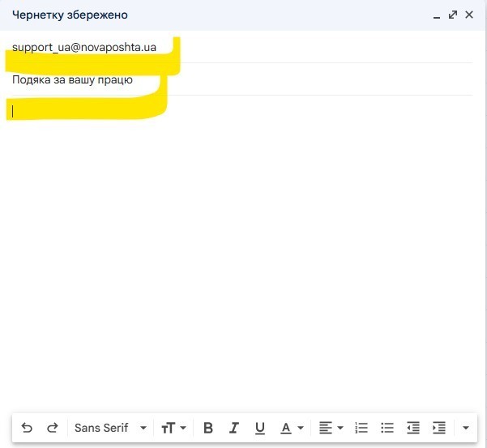Screen dimensions: 487x448
Task: Decrease the indent level
Action: [413, 428]
